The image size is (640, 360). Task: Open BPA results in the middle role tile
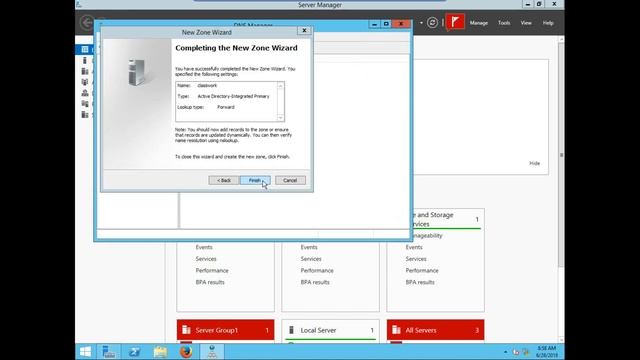tap(315, 282)
